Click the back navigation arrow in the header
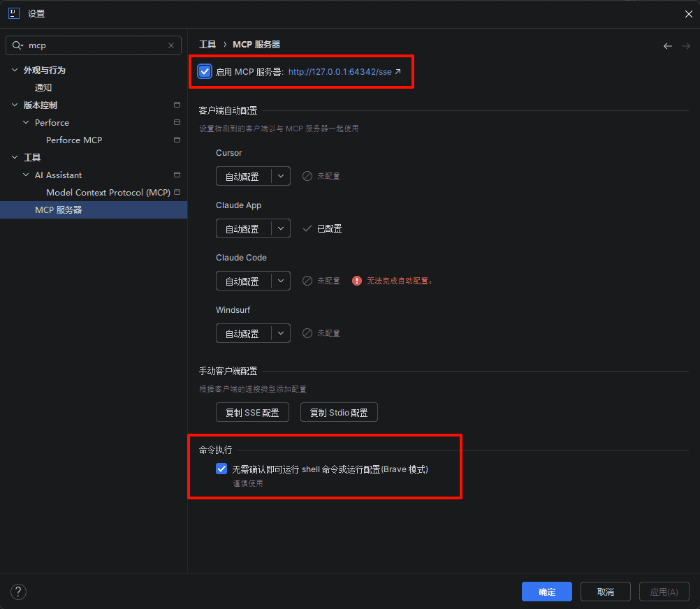700x609 pixels. pos(667,45)
